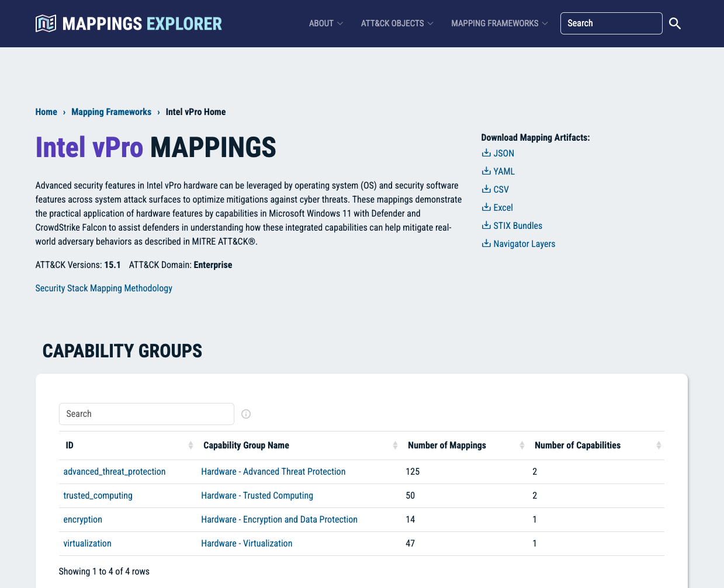Open the advanced_threat_protection group link
724x588 pixels.
115,472
